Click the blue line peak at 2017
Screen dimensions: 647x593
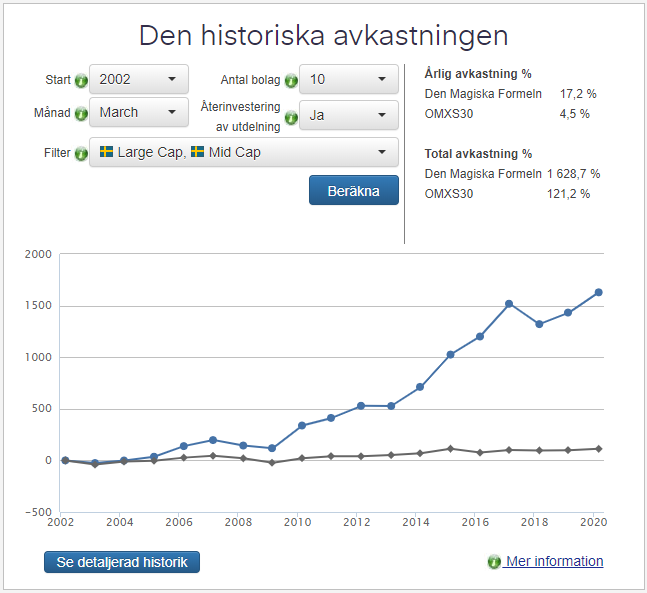click(509, 304)
